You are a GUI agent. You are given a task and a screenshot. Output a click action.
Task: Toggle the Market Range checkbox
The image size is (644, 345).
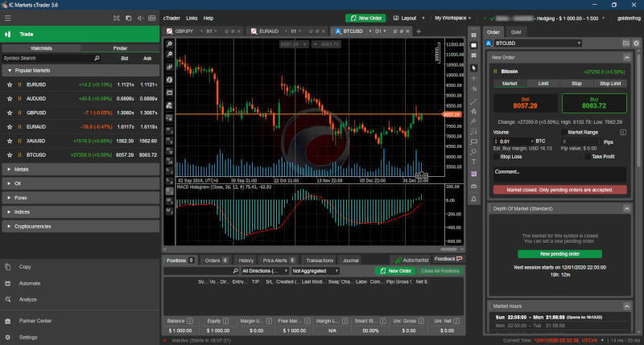point(563,132)
